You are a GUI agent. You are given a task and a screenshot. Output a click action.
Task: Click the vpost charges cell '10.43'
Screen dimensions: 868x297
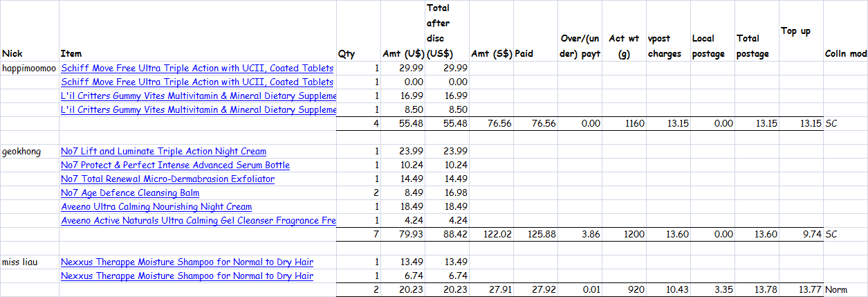click(x=668, y=290)
